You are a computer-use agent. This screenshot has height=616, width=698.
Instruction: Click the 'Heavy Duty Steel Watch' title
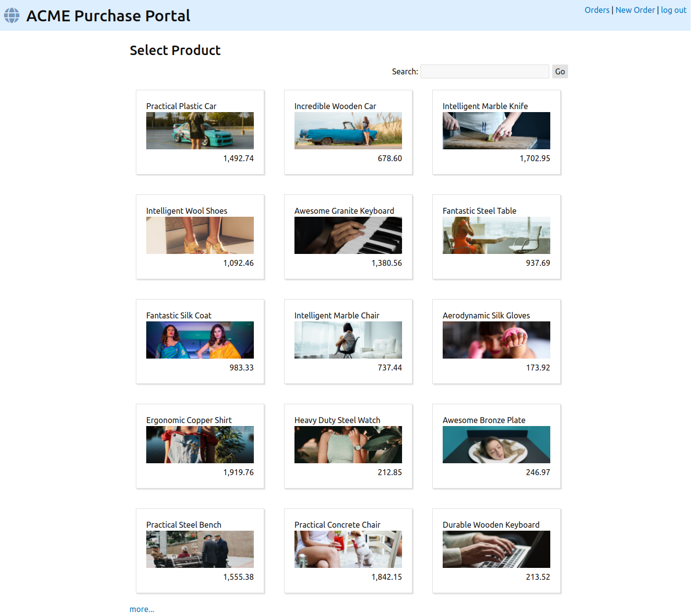pos(337,420)
